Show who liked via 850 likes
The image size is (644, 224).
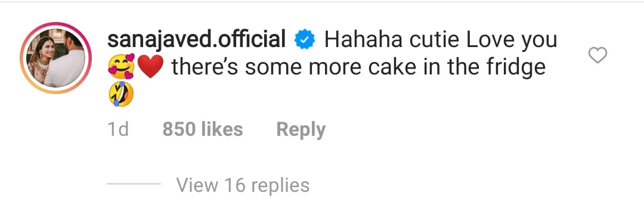click(203, 129)
